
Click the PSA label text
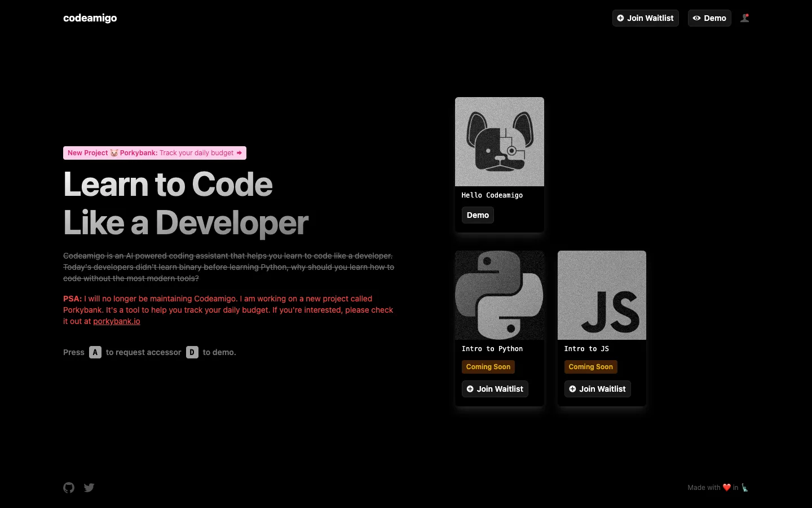(72, 299)
